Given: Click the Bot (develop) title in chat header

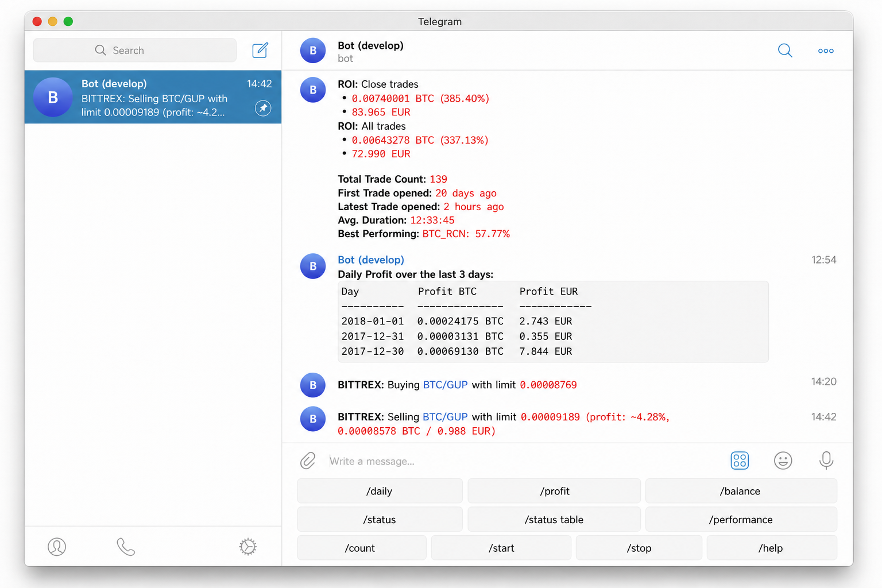Looking at the screenshot, I should [x=370, y=45].
